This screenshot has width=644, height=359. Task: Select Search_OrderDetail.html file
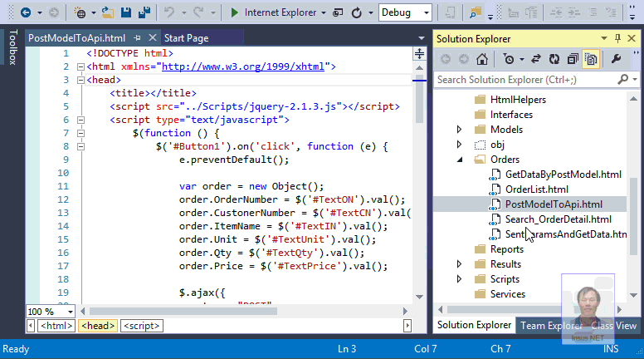click(559, 219)
